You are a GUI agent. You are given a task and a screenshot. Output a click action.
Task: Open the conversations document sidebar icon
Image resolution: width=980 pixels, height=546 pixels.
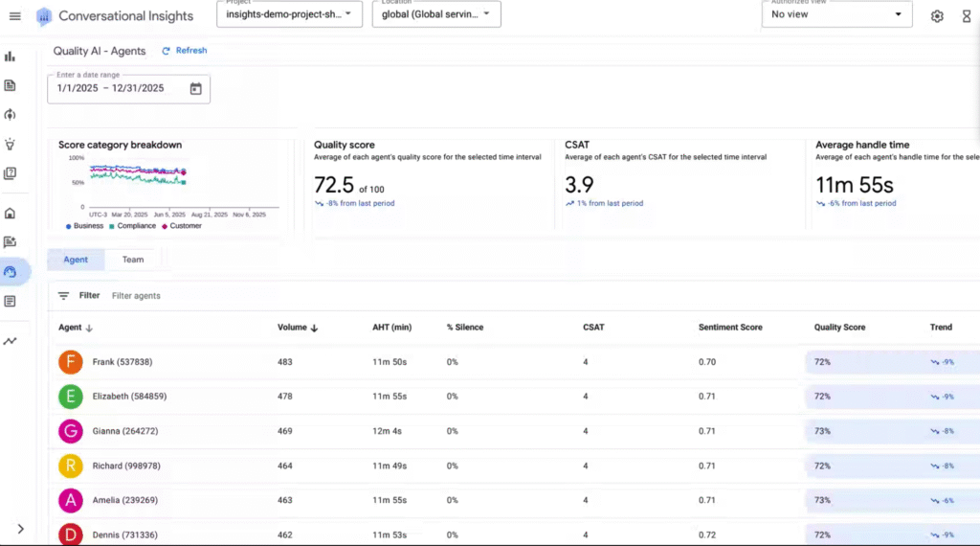pyautogui.click(x=10, y=85)
